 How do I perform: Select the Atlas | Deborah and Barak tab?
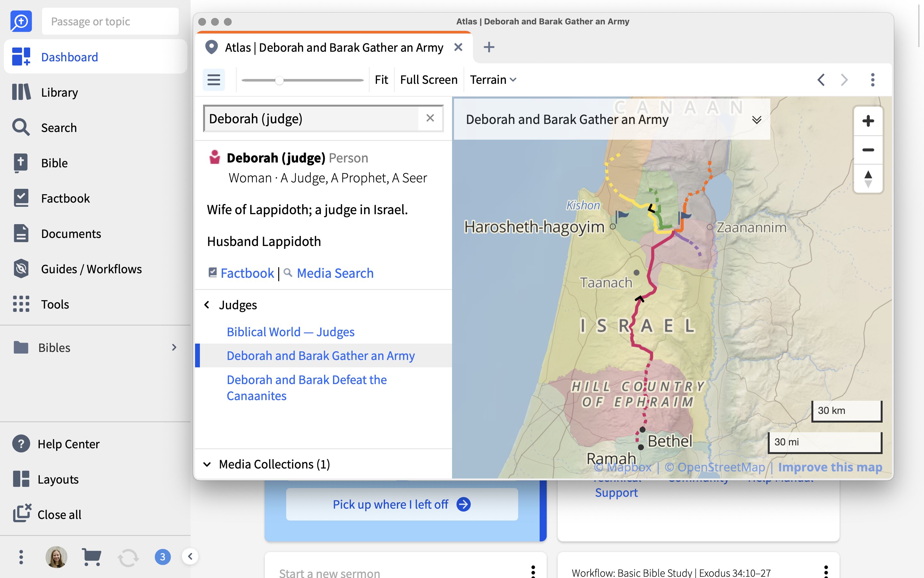coord(334,48)
